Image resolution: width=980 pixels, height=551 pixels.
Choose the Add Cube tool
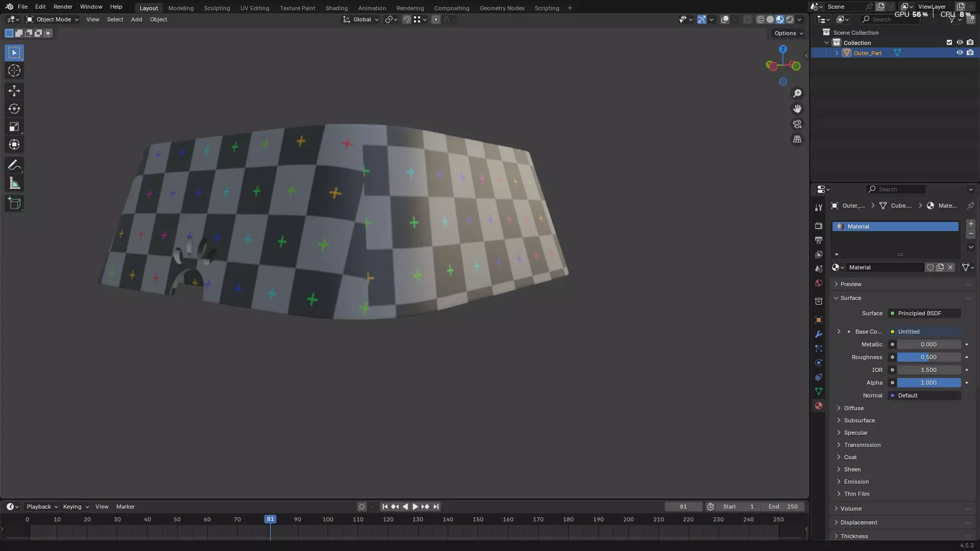point(14,204)
